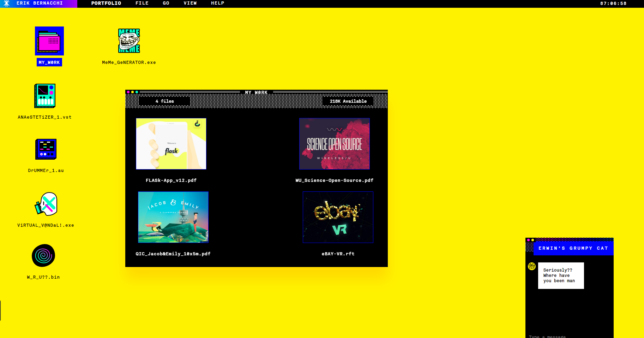Click the DrUMMEr_1.au file label

pos(46,171)
